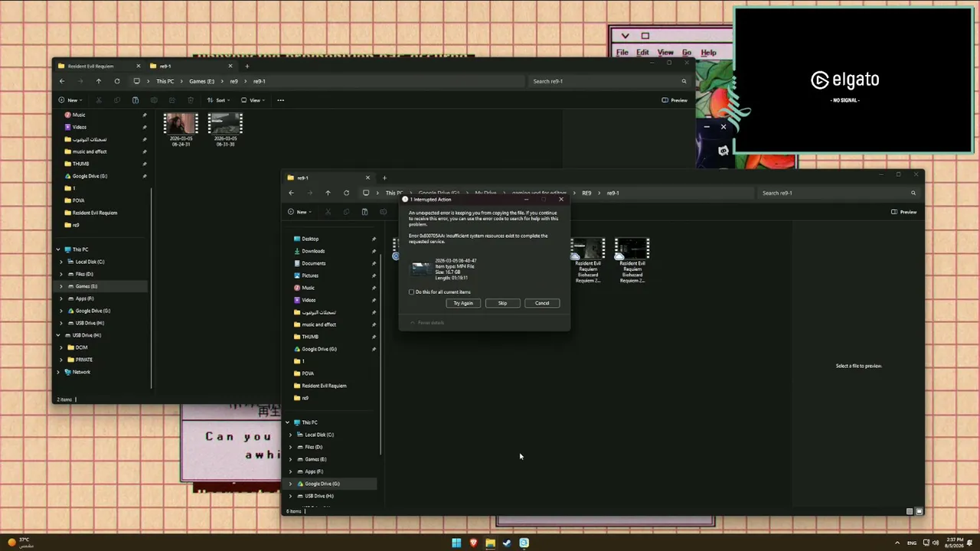Open the Sort dropdown in Games (E:) window

(x=218, y=100)
